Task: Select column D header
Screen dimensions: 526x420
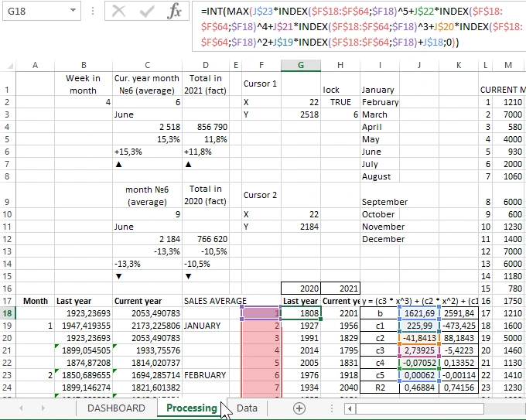Action: coord(206,66)
